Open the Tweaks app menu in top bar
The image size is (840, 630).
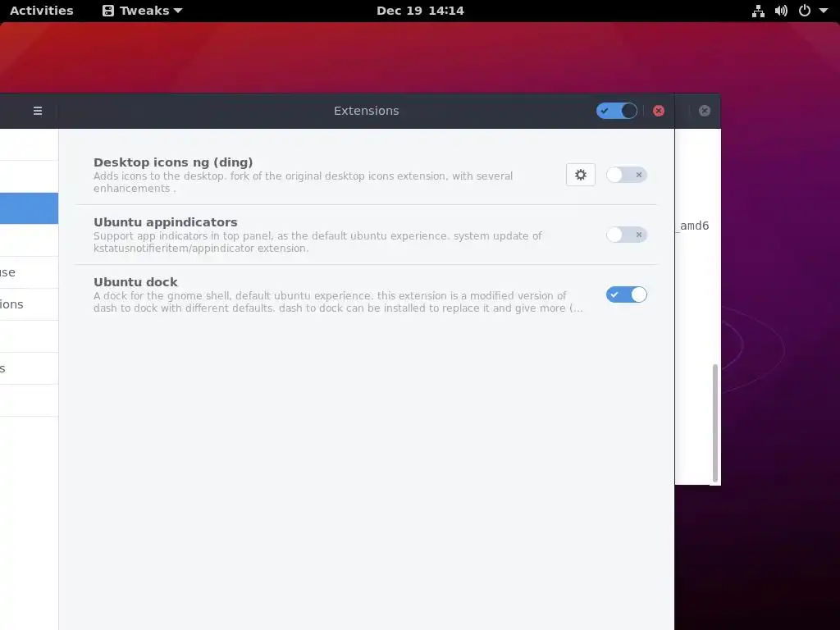[143, 11]
